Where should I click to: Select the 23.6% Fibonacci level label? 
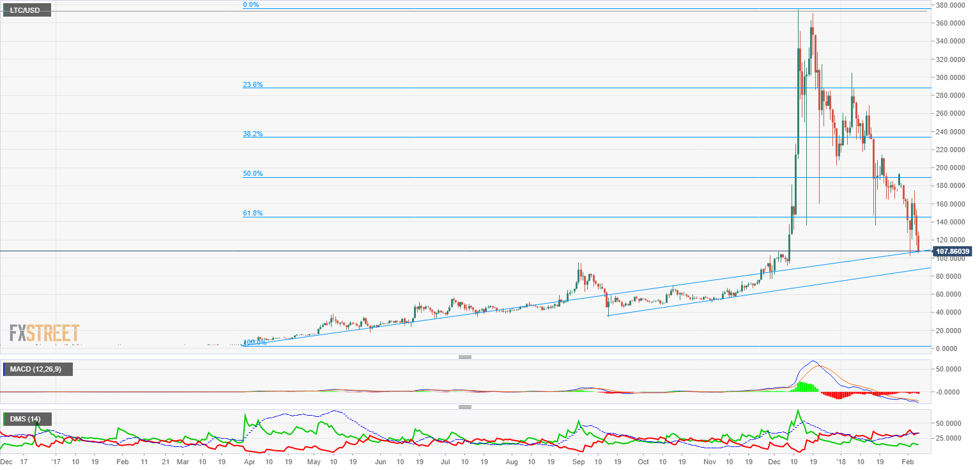[253, 84]
